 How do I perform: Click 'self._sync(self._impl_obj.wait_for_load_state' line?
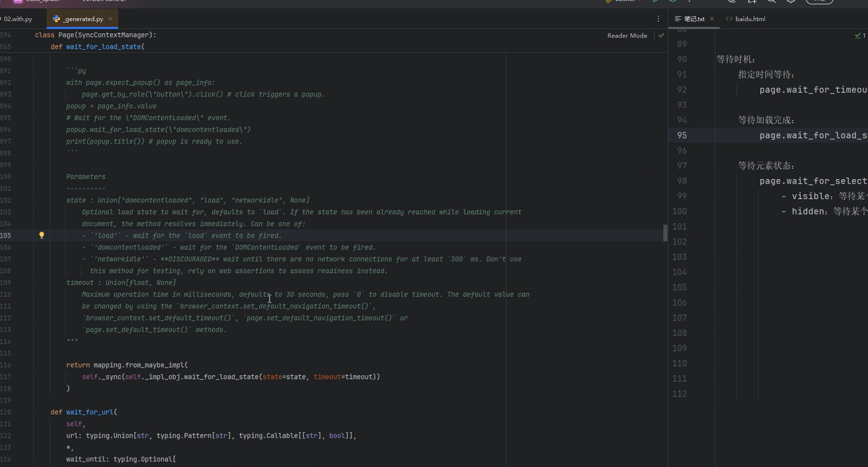231,377
